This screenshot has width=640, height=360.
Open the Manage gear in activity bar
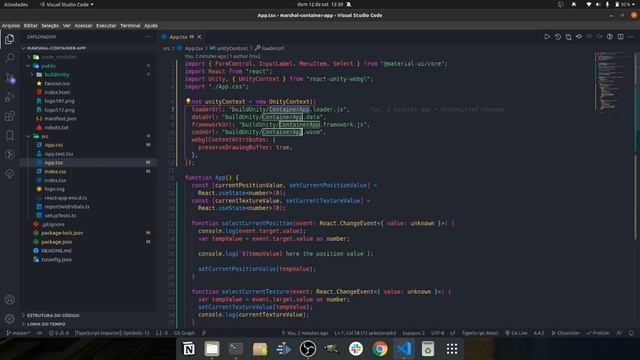[x=9, y=318]
